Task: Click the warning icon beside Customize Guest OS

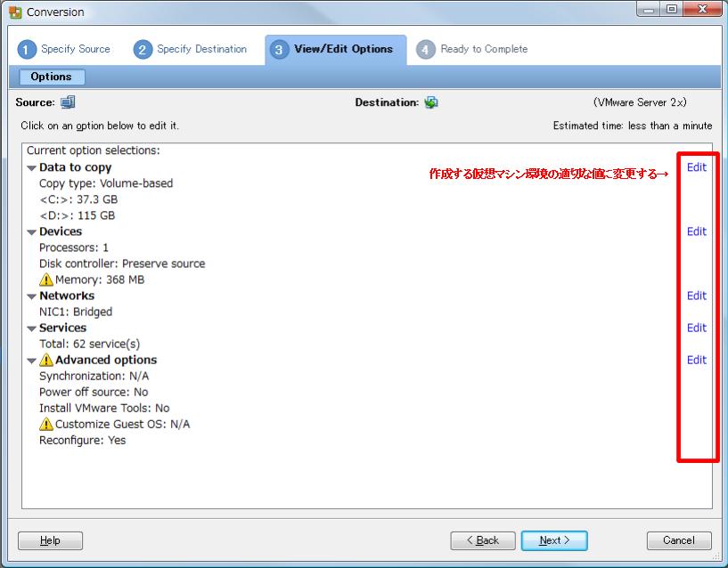Action: point(46,424)
